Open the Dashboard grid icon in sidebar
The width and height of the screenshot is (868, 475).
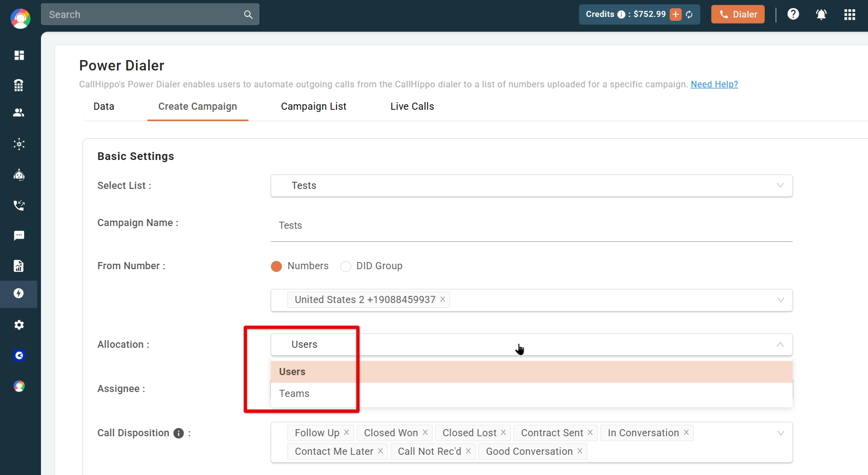(x=19, y=55)
